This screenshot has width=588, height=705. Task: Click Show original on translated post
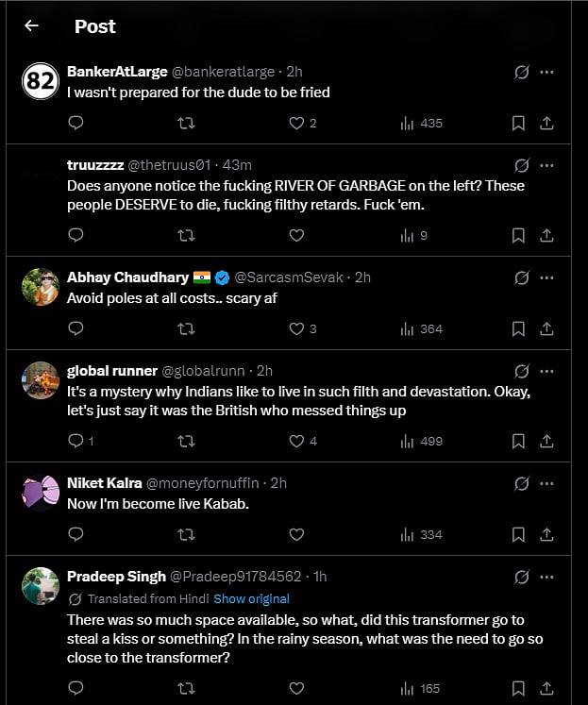(x=251, y=598)
